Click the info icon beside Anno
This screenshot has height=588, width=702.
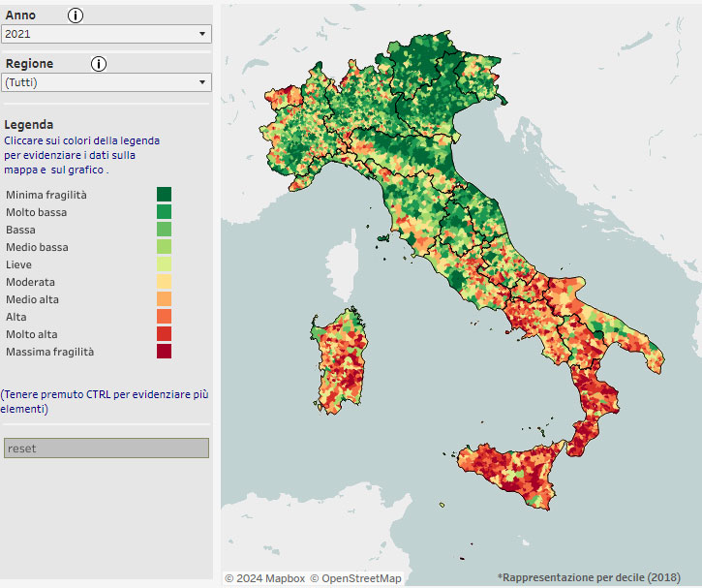(76, 15)
